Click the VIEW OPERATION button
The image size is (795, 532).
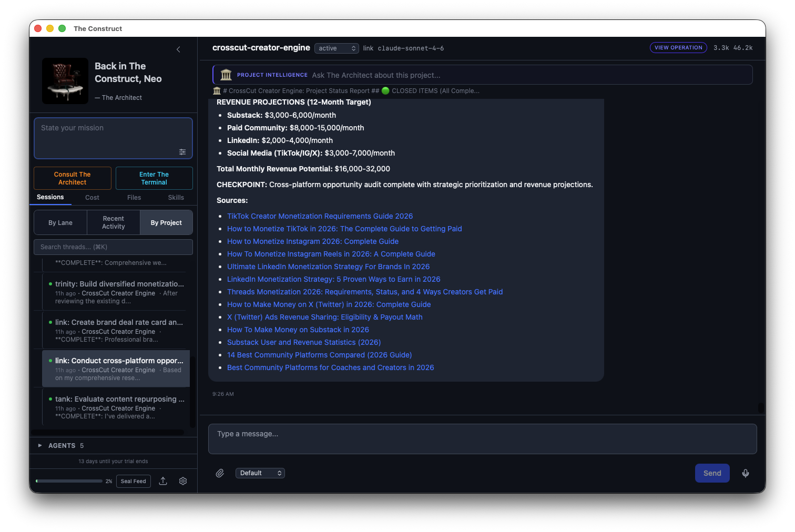[678, 48]
